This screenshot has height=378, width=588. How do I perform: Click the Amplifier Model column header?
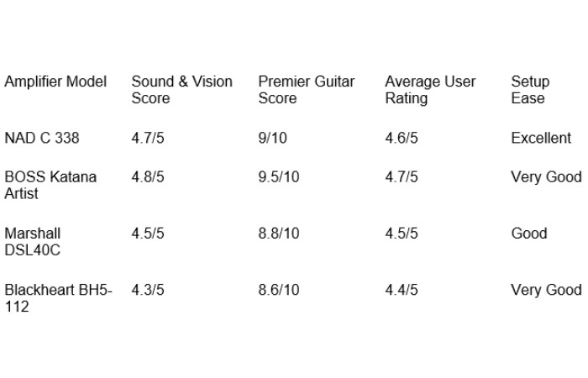pyautogui.click(x=55, y=82)
